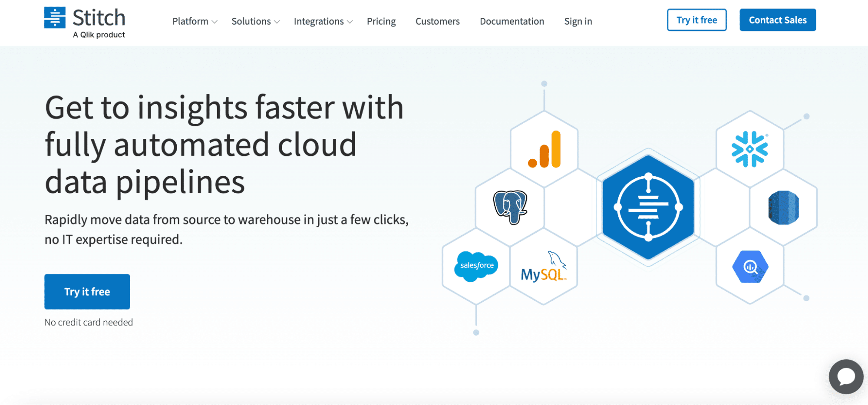Expand the Integrations dropdown chevron
Viewport: 868px width, 405px height.
[350, 22]
